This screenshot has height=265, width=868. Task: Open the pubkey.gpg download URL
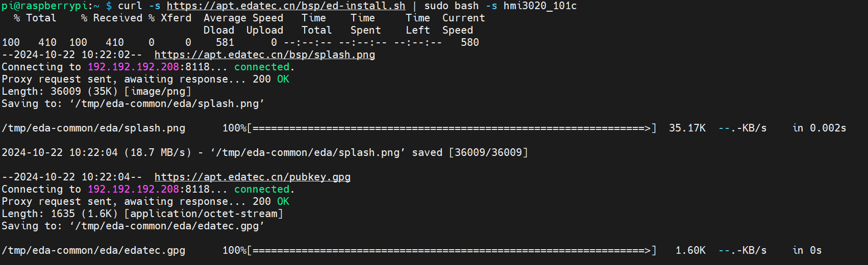pos(252,177)
